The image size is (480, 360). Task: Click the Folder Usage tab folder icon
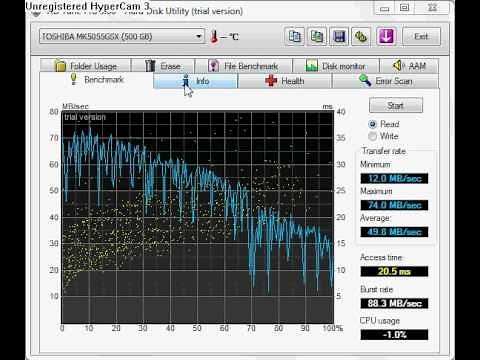tap(60, 66)
